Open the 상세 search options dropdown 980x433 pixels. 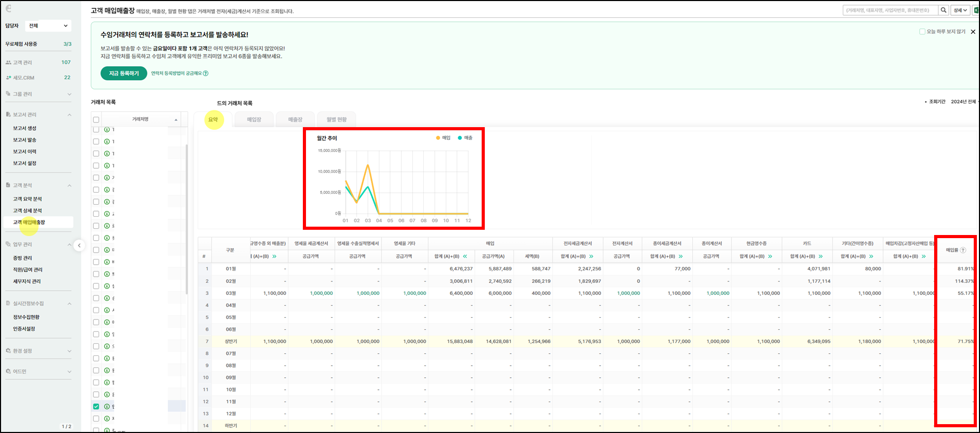[x=960, y=10]
